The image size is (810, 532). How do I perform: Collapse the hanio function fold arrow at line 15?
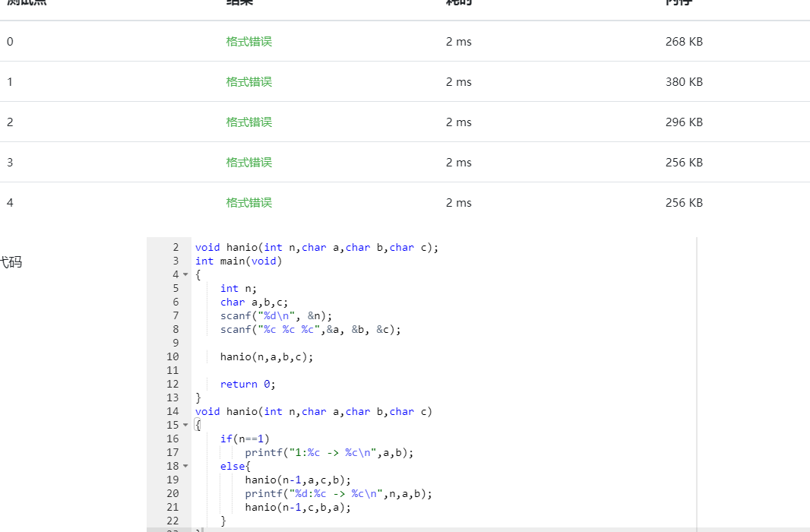[186, 425]
